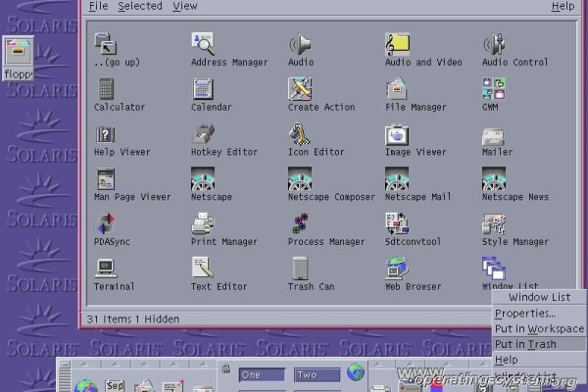
Task: Open the Selected menu
Action: coord(140,6)
